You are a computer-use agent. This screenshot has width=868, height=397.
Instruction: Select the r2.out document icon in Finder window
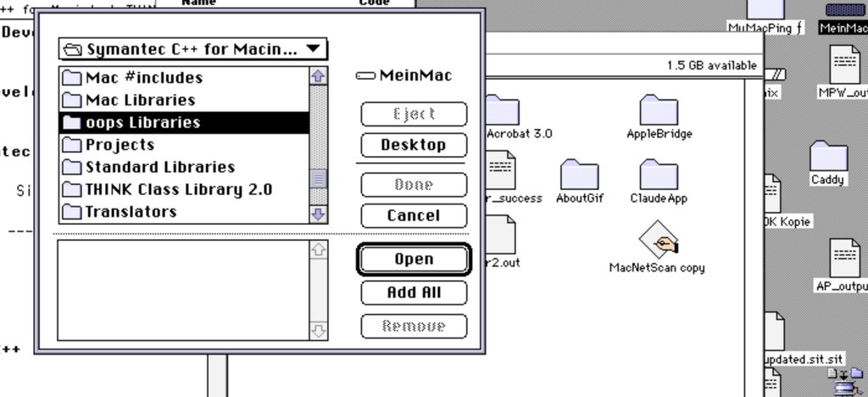(x=502, y=235)
